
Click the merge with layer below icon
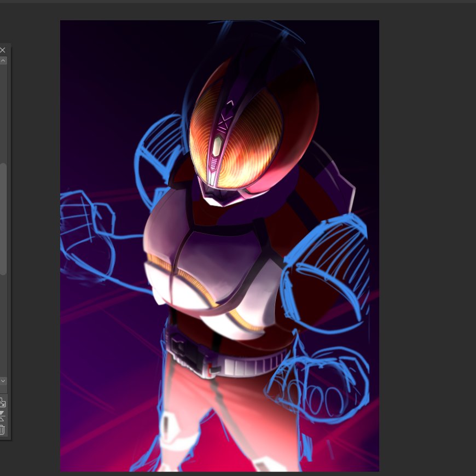2,416
